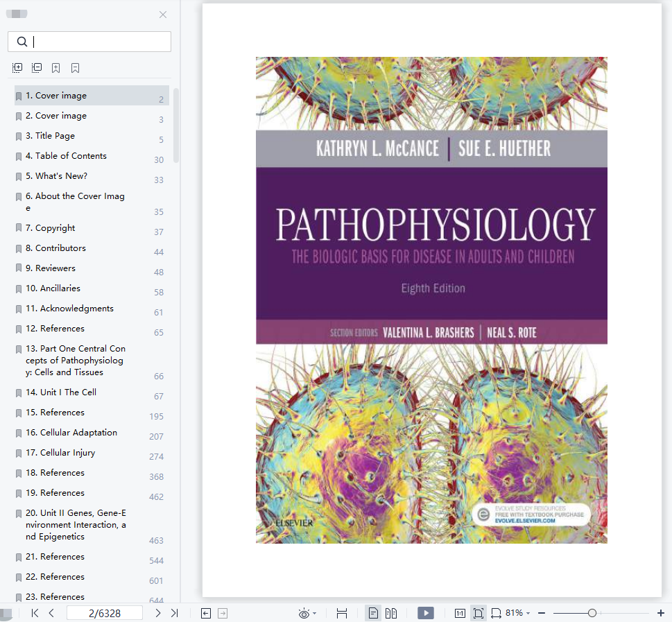The width and height of the screenshot is (672, 622).
Task: Open bookmark 1. Cover image
Action: tap(92, 96)
